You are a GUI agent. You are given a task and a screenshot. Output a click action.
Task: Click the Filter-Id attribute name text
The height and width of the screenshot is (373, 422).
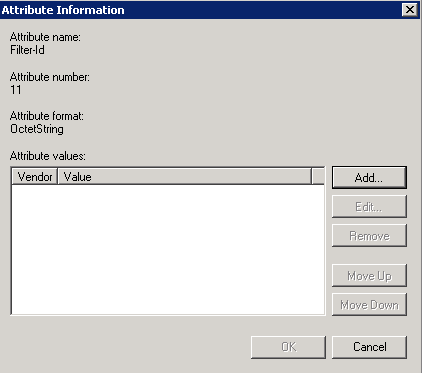[x=27, y=50]
